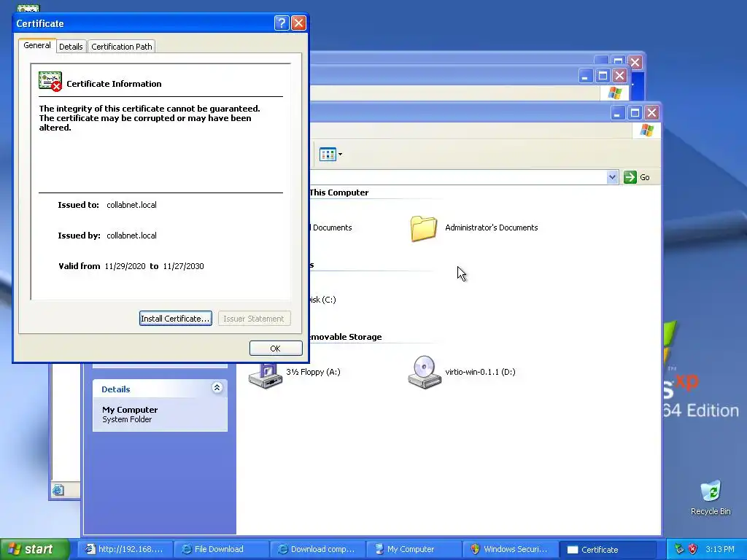
Task: Click the help question mark button
Action: [282, 23]
